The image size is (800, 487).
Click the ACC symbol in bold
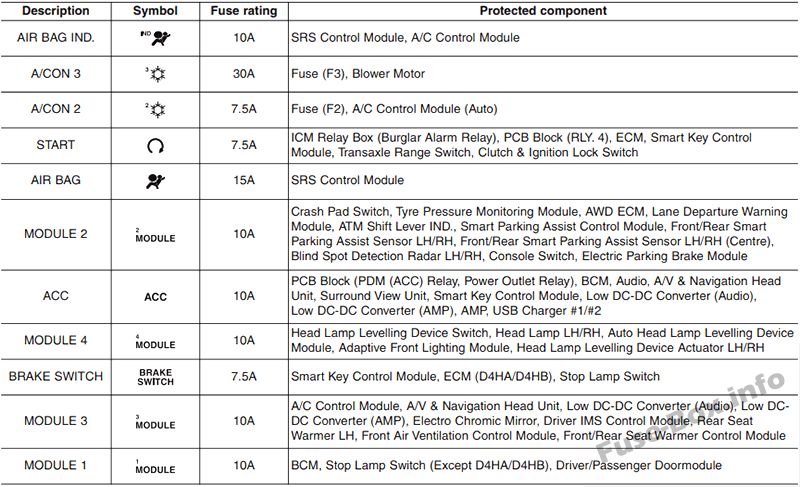(156, 297)
